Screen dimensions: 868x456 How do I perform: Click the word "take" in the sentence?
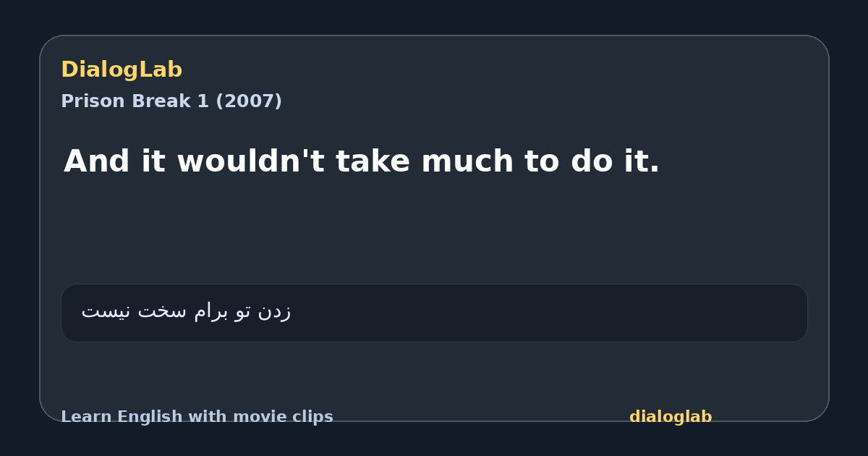click(373, 161)
